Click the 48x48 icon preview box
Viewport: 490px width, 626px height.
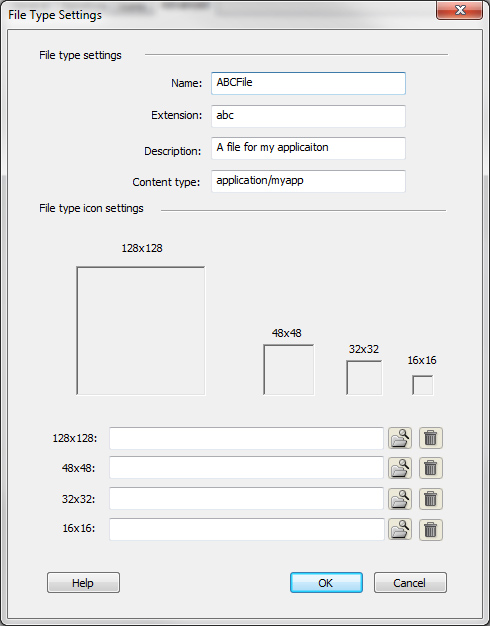tap(288, 370)
